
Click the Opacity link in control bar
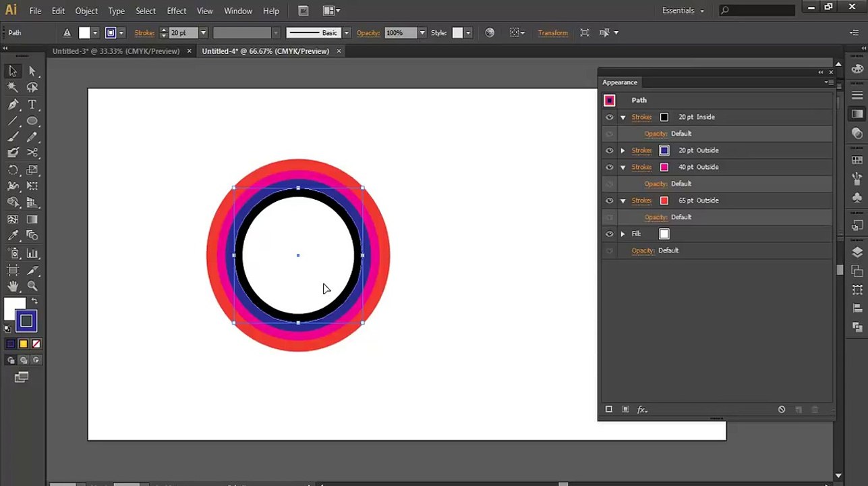[368, 32]
